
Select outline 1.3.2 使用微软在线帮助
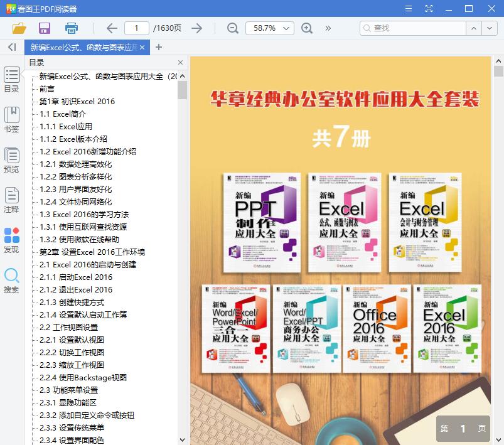click(79, 239)
